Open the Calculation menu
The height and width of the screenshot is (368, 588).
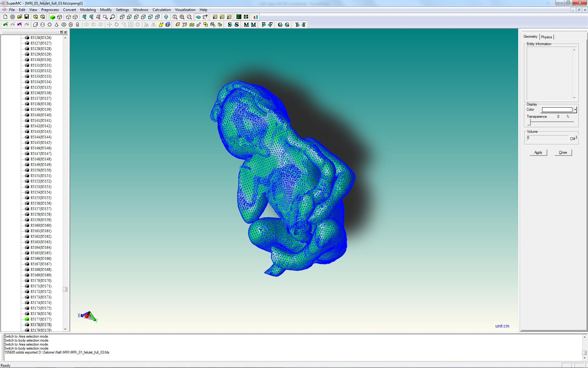[162, 10]
